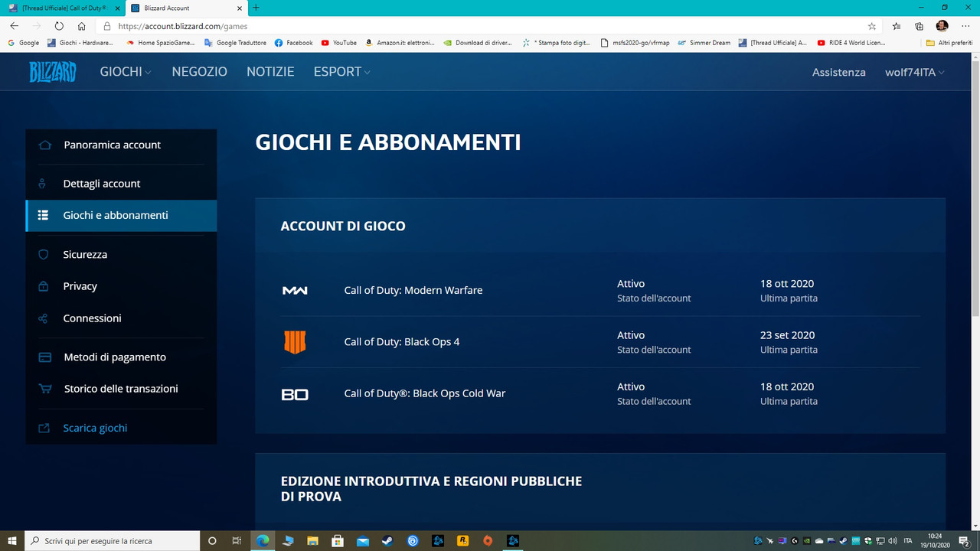Open the Amazon.it bookmark
This screenshot has height=551, width=980.
tap(400, 43)
